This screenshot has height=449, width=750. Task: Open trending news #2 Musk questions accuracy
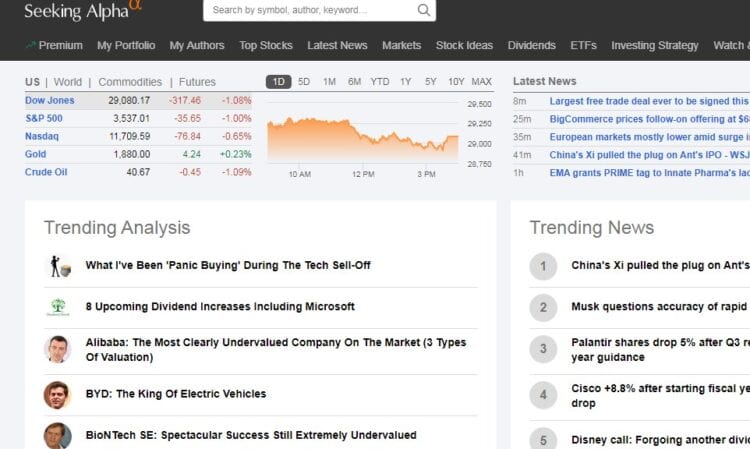[660, 307]
